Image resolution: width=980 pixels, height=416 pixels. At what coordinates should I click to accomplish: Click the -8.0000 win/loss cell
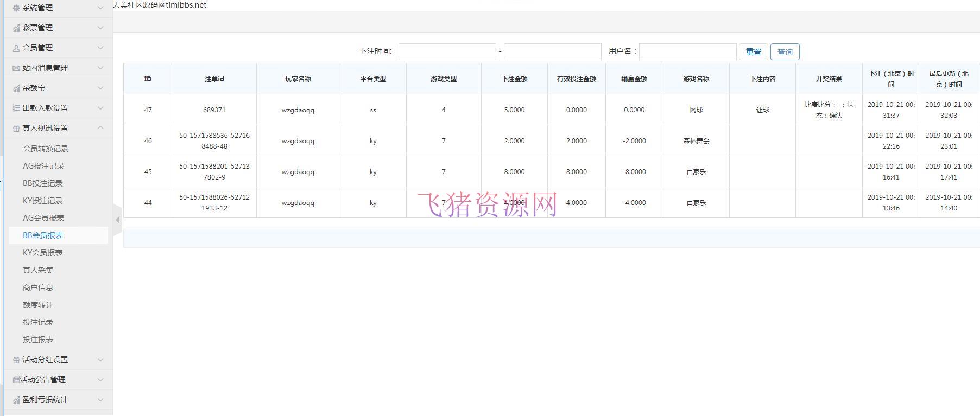634,171
